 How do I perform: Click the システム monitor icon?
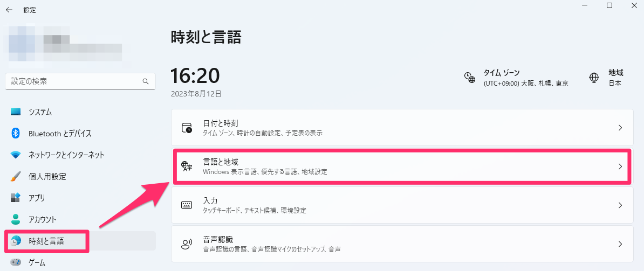click(16, 112)
